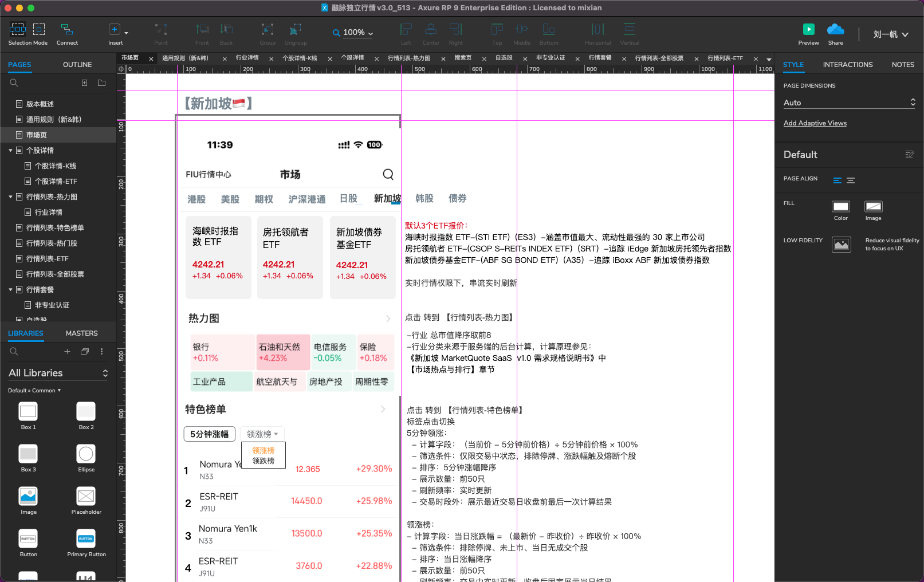
Task: Open the All Libraries dropdown
Action: (x=58, y=373)
